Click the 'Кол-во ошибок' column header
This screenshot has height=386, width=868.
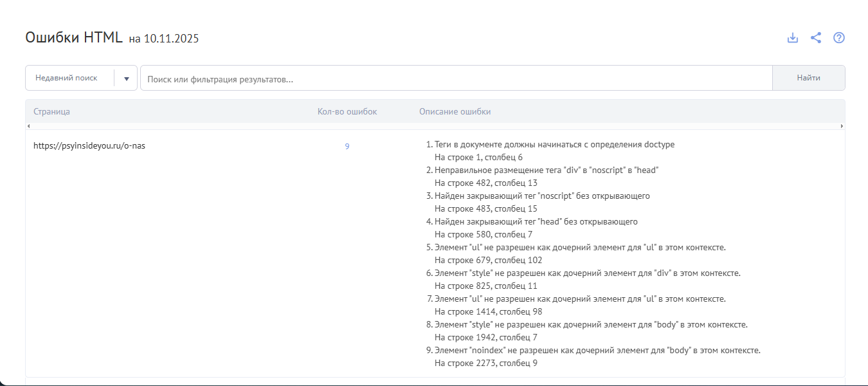[x=347, y=111]
